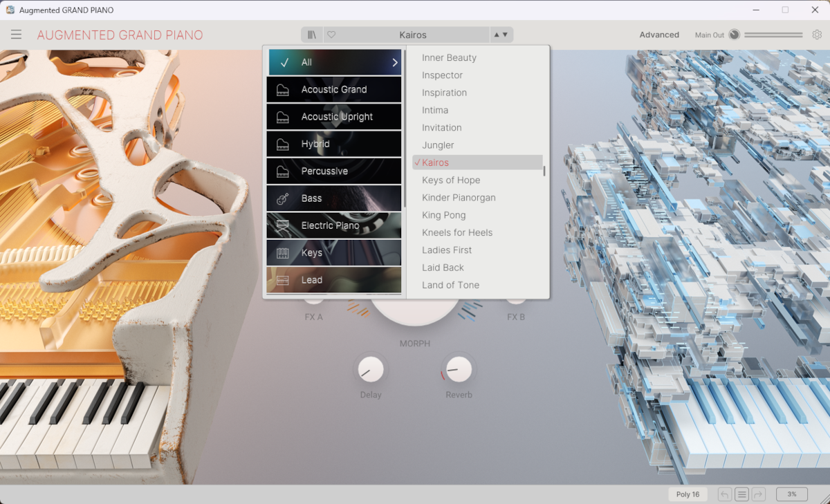
Task: Click the Electric Piano keyboard icon
Action: pos(282,225)
